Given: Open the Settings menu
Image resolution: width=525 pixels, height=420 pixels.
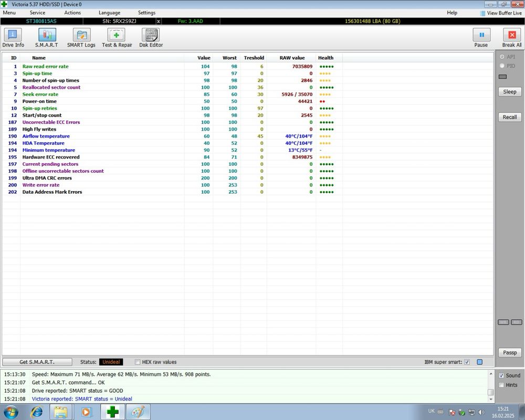Looking at the screenshot, I should (x=146, y=13).
